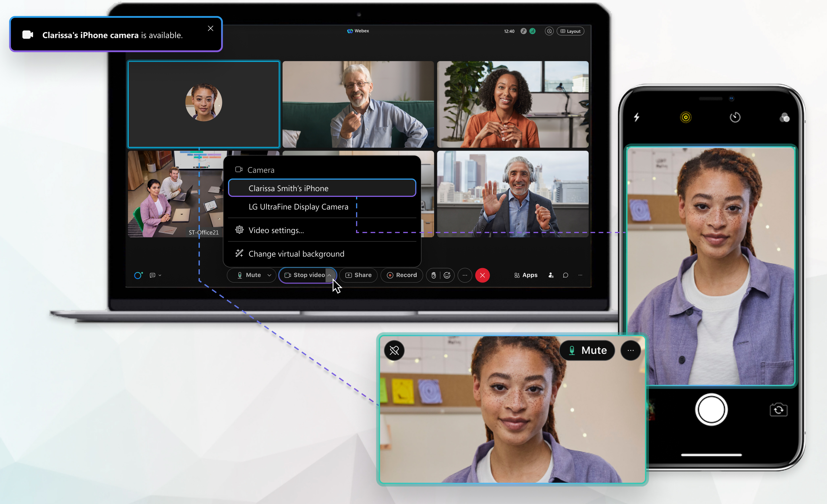Image resolution: width=827 pixels, height=504 pixels.
Task: Expand the Mute button dropdown arrow
Action: tap(267, 275)
